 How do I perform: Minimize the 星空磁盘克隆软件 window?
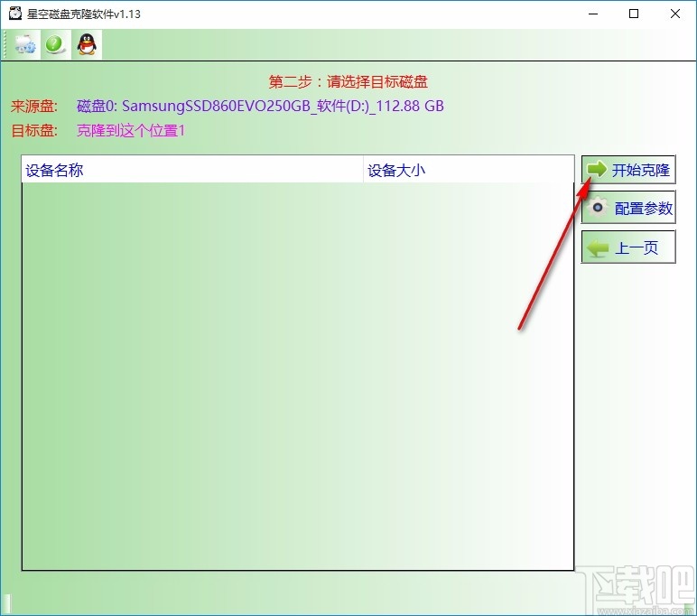[x=593, y=14]
